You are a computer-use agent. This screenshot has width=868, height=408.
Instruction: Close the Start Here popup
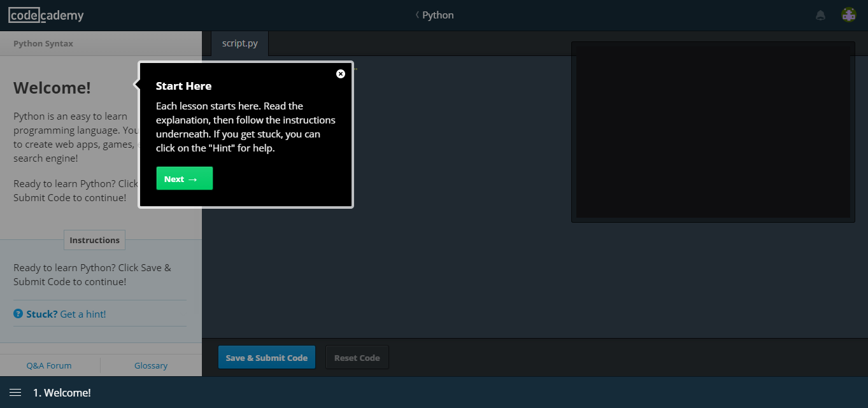tap(341, 74)
